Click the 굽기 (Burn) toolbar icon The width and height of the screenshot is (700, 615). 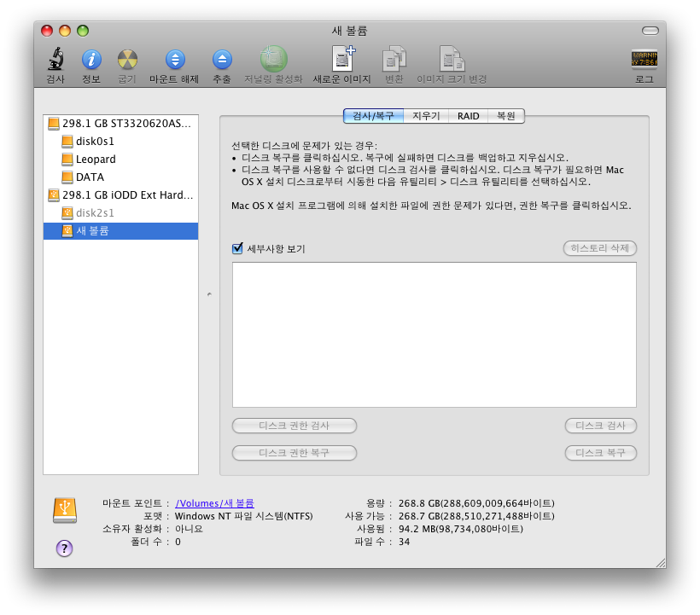[127, 60]
